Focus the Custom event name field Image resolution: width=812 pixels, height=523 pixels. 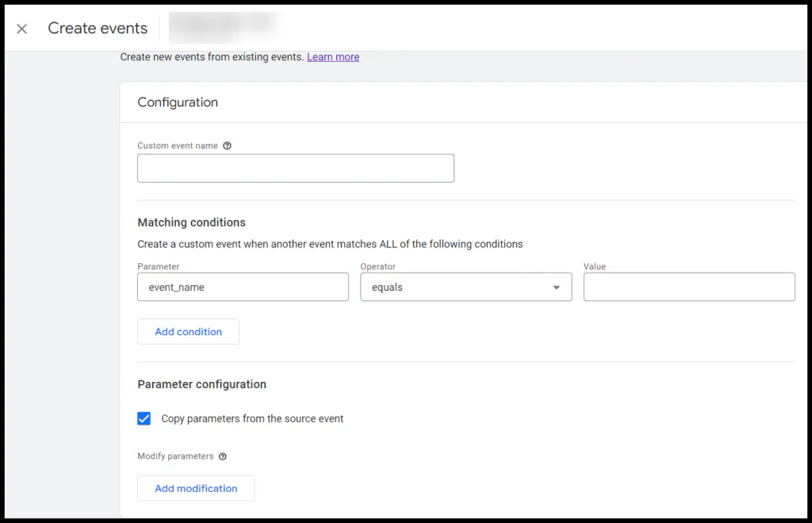click(x=296, y=168)
